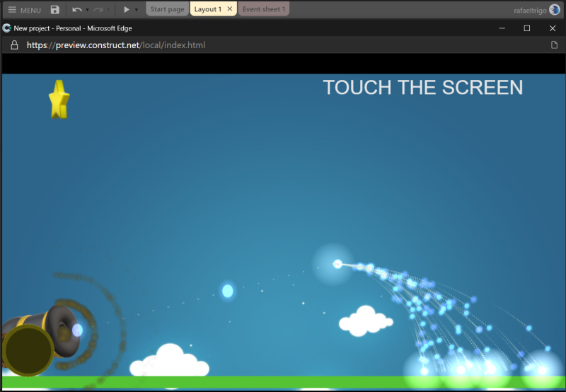
Task: Click the Save project disk icon
Action: pos(55,10)
